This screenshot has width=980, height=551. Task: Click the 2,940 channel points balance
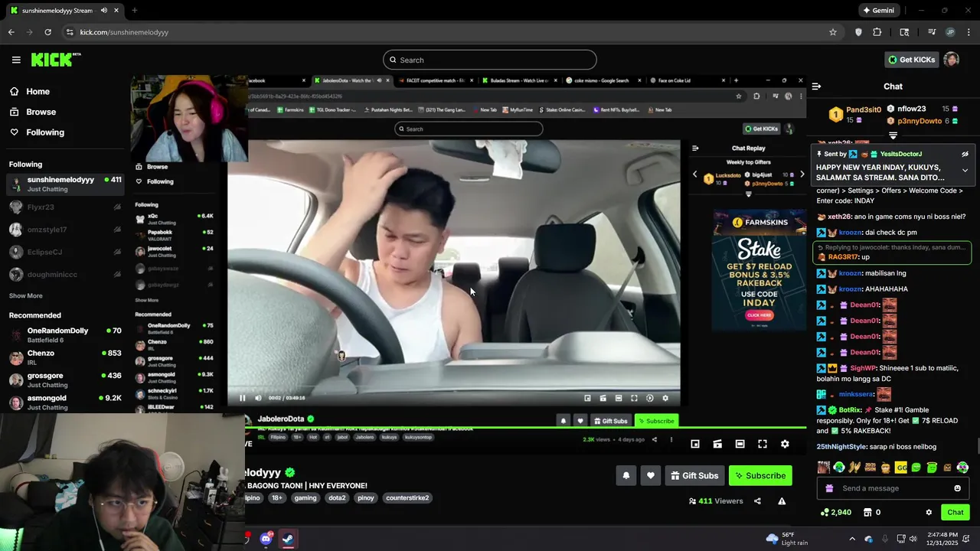835,512
